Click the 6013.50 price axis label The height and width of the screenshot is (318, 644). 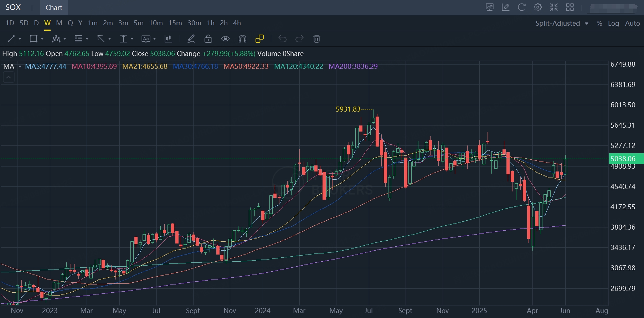click(x=623, y=105)
